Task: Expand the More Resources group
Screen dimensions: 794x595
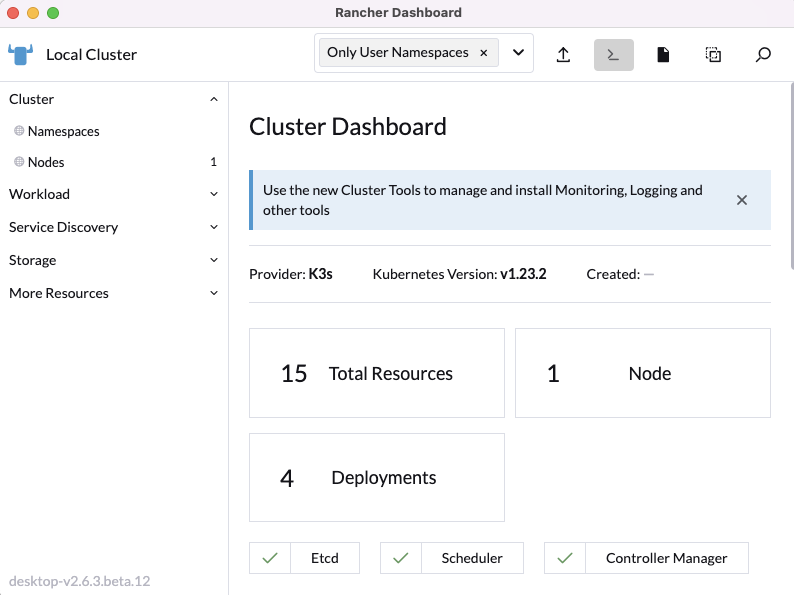Action: point(214,293)
